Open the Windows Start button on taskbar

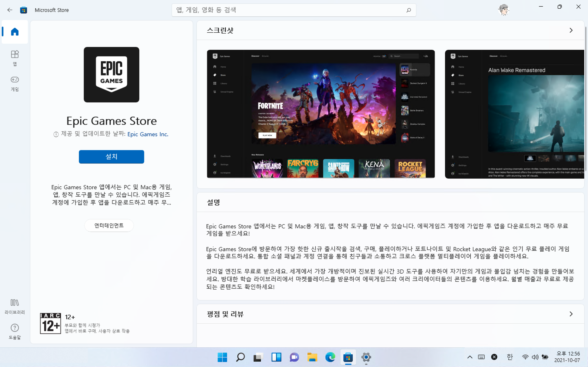(x=222, y=357)
